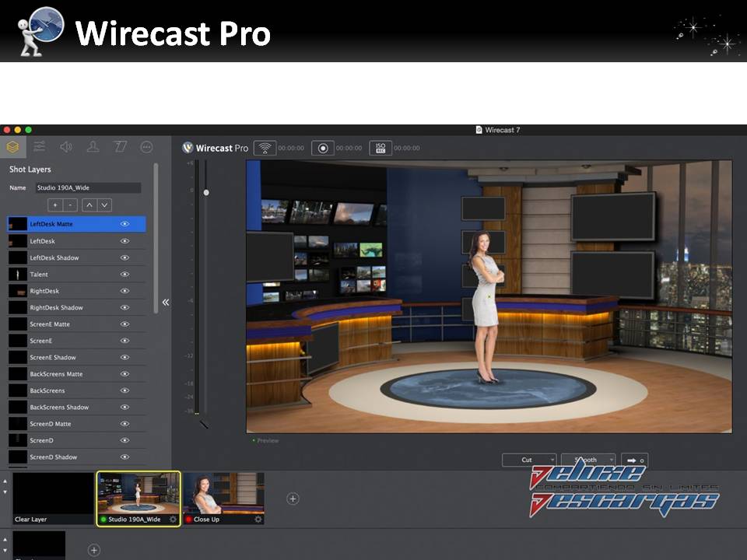747x560 pixels.
Task: Click the Shot Layers panel scrollbar
Action: coord(156,238)
